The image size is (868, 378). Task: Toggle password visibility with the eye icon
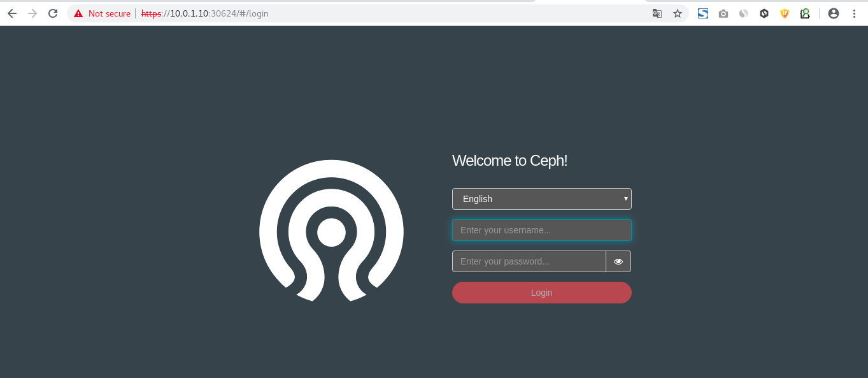point(618,261)
